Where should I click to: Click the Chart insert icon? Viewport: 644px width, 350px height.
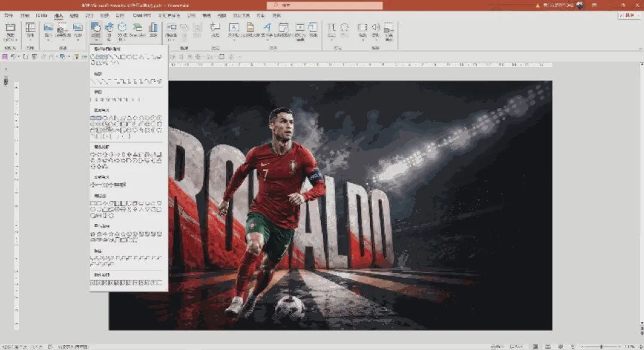(153, 27)
